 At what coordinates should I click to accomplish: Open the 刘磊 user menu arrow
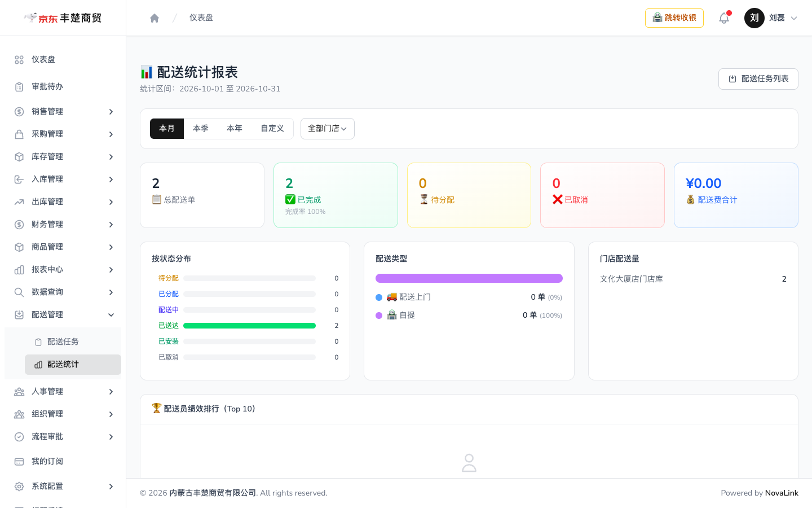point(794,18)
